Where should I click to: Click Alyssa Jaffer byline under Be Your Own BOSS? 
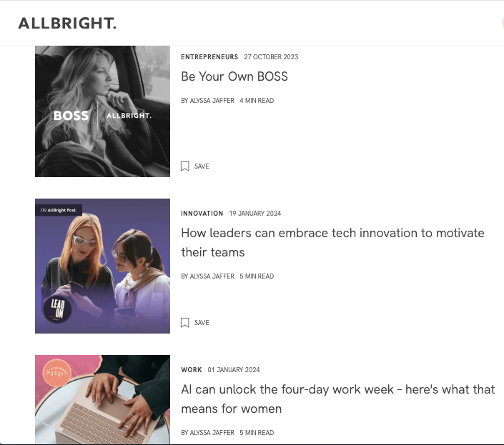pos(208,101)
